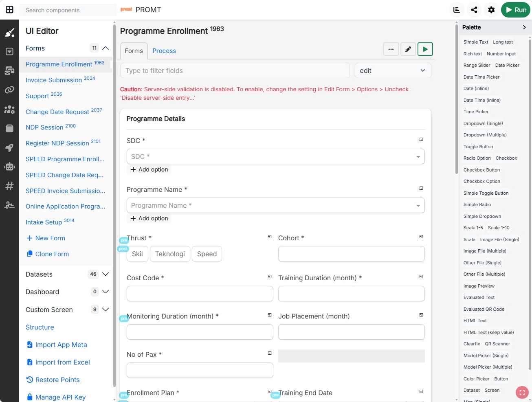This screenshot has width=532, height=402.
Task: Click Add option under SDC
Action: (149, 169)
